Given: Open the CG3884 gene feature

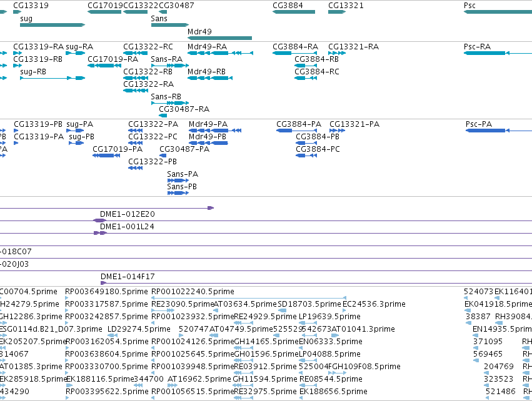Looking at the screenshot, I should coord(294,12).
